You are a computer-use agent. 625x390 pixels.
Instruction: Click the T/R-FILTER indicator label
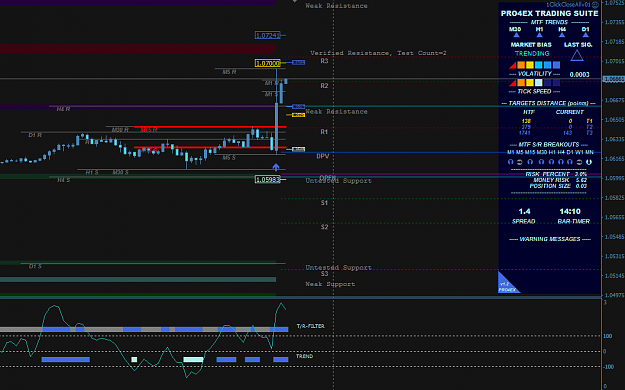click(x=311, y=326)
